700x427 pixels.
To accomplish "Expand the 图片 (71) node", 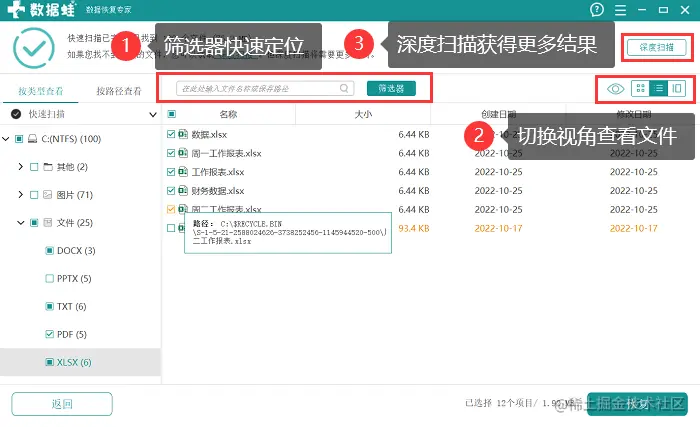I will (x=21, y=194).
